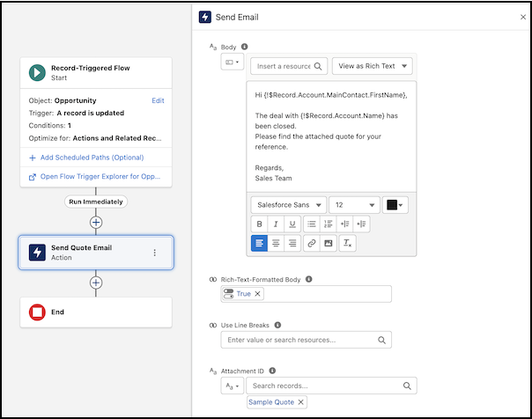
Task: Open the Salesforce Sans font dropdown
Action: coord(288,204)
